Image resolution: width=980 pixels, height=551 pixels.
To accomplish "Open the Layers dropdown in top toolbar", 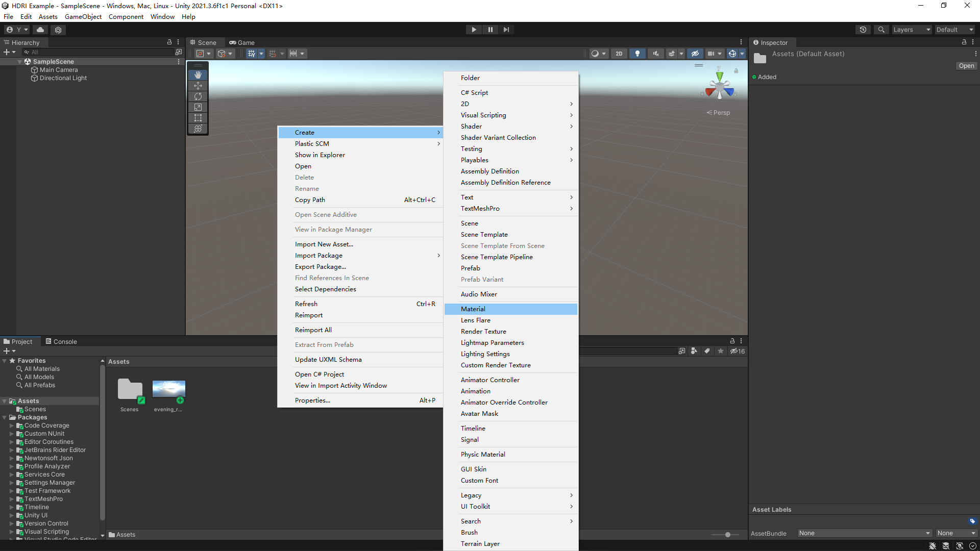I will 911,29.
